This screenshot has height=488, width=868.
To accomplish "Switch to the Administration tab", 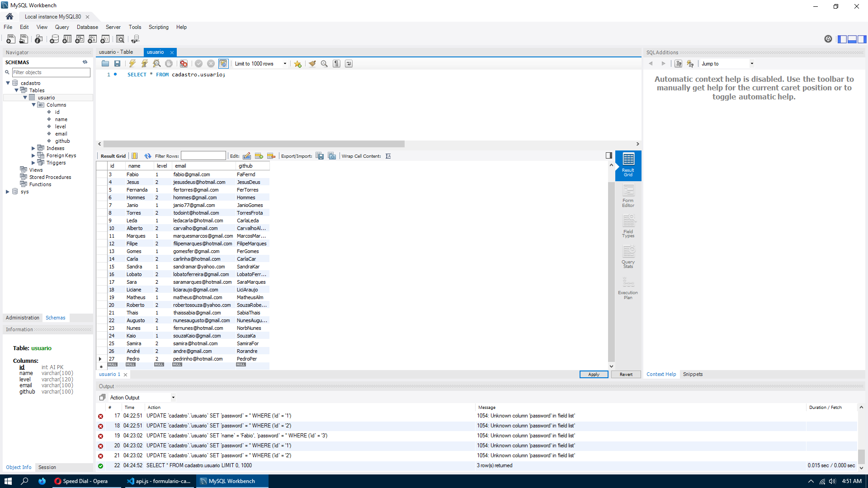I will 23,318.
